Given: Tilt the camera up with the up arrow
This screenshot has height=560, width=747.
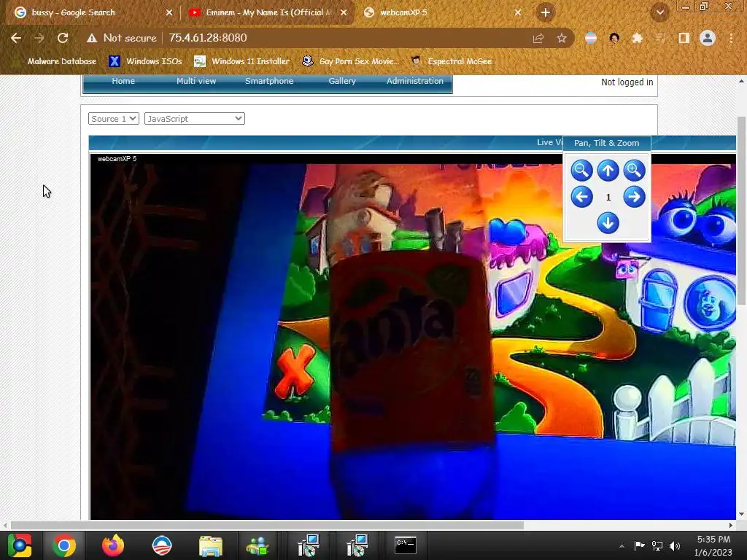Looking at the screenshot, I should tap(608, 171).
